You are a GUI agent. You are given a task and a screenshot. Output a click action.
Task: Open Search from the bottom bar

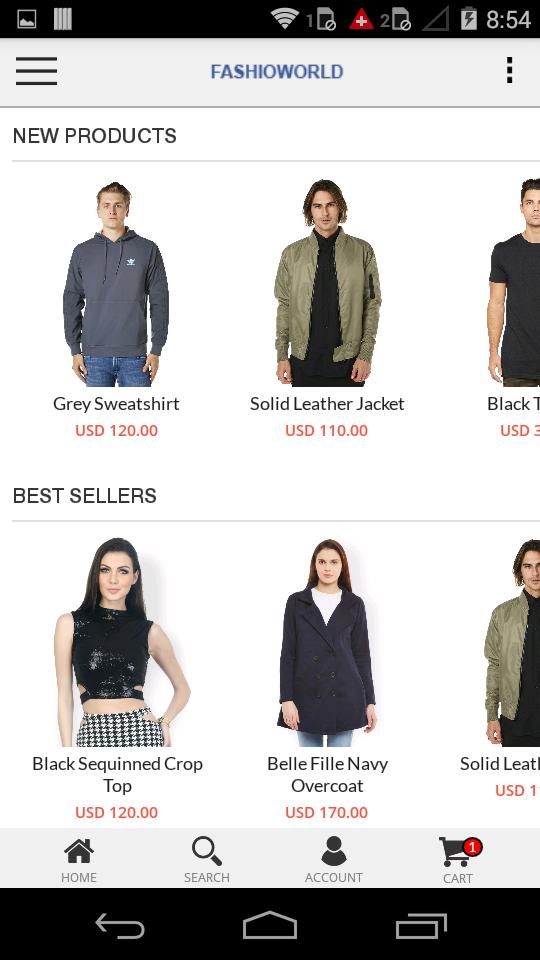click(206, 852)
